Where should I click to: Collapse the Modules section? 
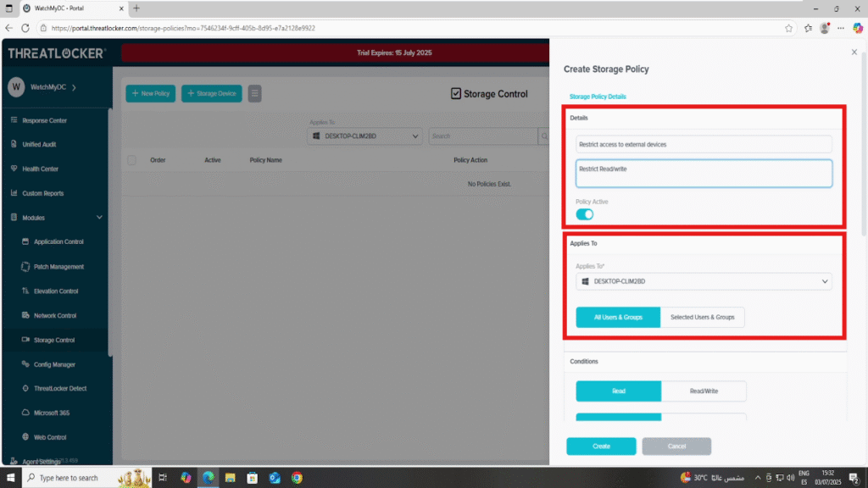99,218
